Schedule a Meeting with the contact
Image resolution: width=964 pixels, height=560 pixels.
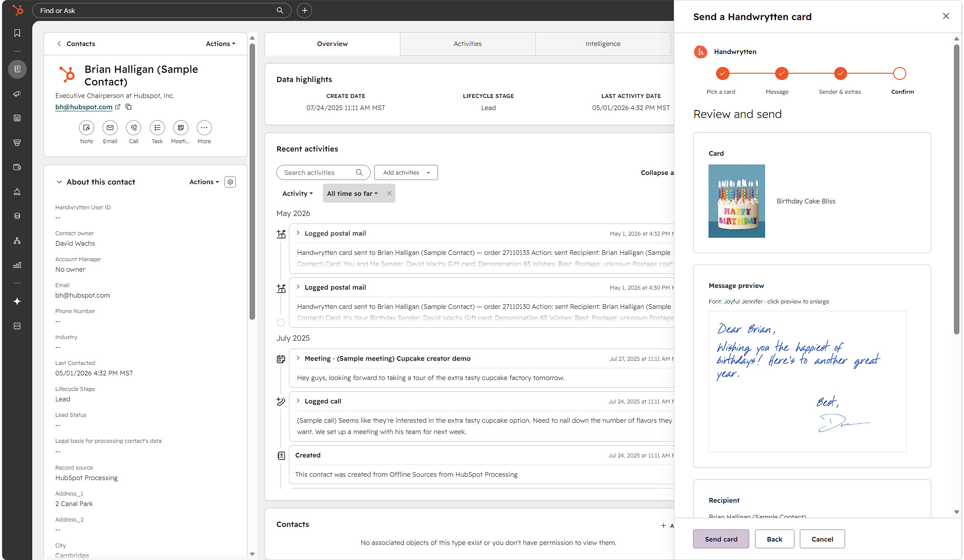[x=180, y=128]
